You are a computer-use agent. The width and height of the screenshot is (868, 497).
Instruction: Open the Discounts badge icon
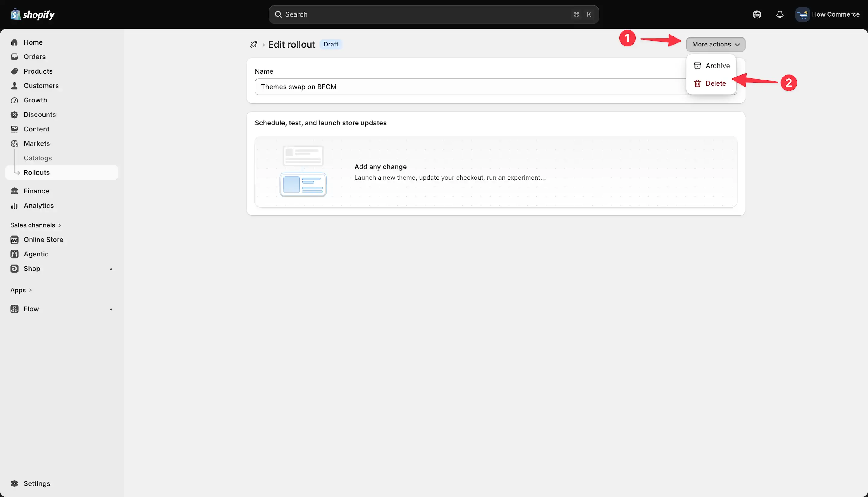14,115
